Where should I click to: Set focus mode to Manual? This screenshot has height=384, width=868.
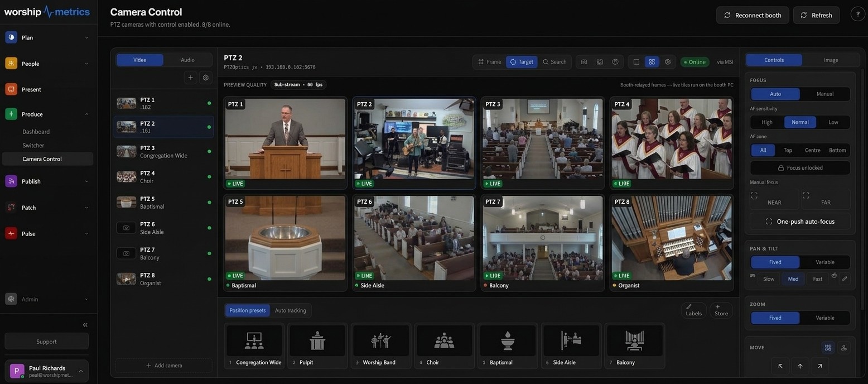(x=825, y=94)
